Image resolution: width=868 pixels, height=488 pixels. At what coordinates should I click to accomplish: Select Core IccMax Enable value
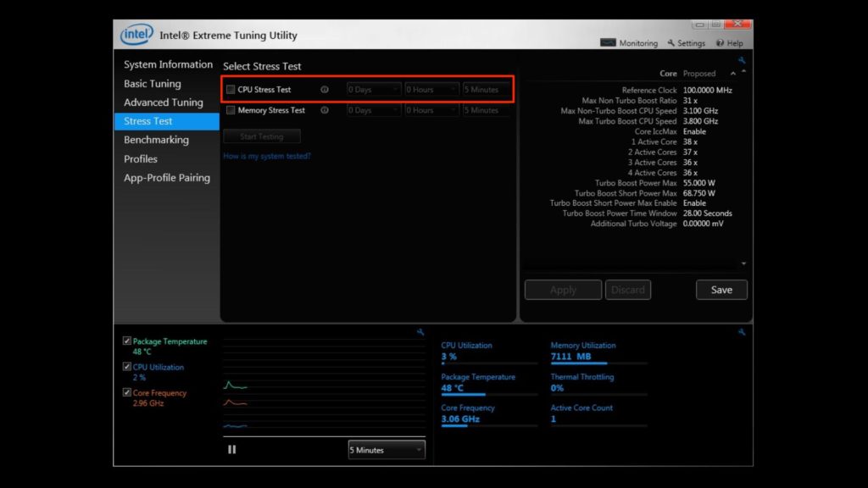tap(694, 131)
